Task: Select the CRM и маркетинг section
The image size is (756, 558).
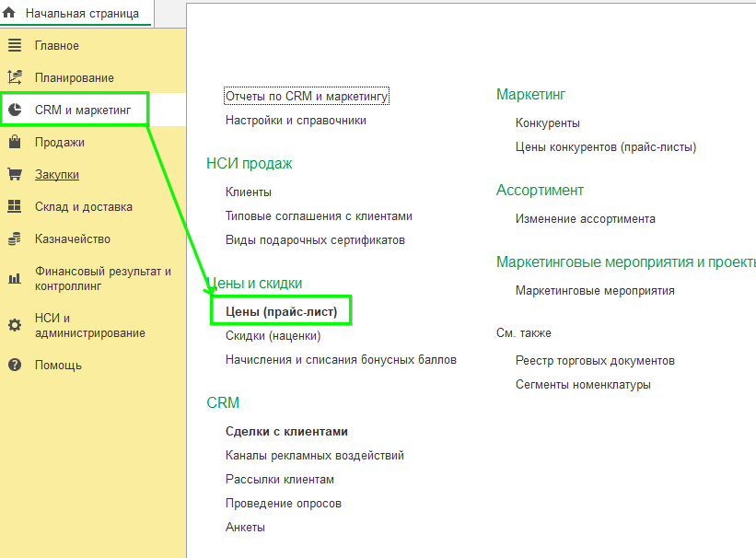Action: (83, 110)
